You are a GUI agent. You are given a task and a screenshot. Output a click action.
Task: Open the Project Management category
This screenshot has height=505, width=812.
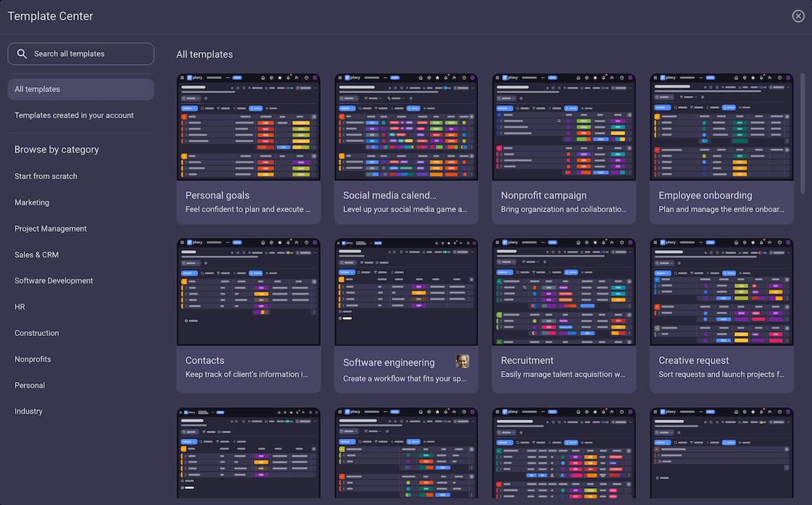51,229
